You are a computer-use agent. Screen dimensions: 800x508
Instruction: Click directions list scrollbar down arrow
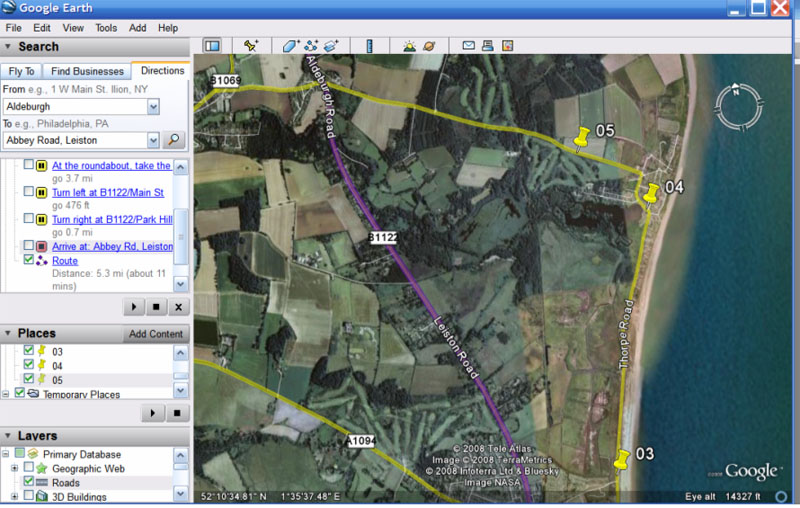click(181, 284)
